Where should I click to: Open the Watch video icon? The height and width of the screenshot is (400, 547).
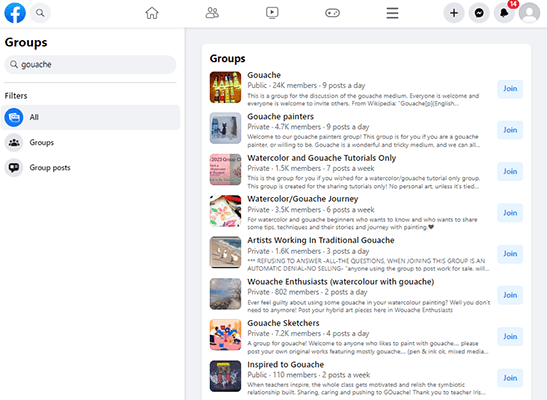pyautogui.click(x=272, y=13)
